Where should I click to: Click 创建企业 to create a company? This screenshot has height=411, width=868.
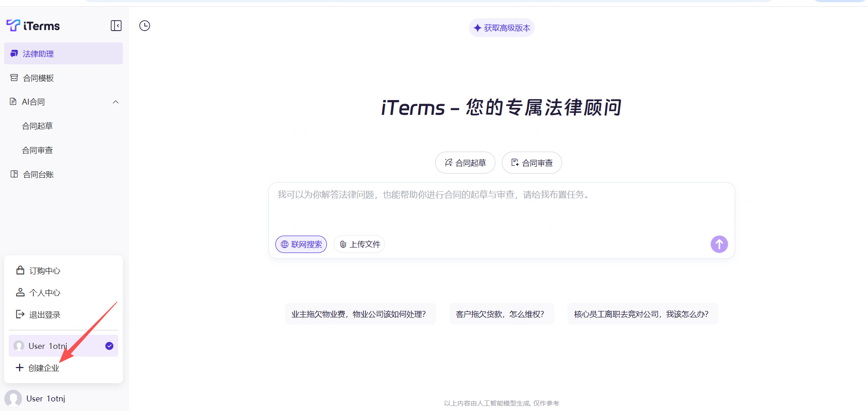click(x=63, y=368)
